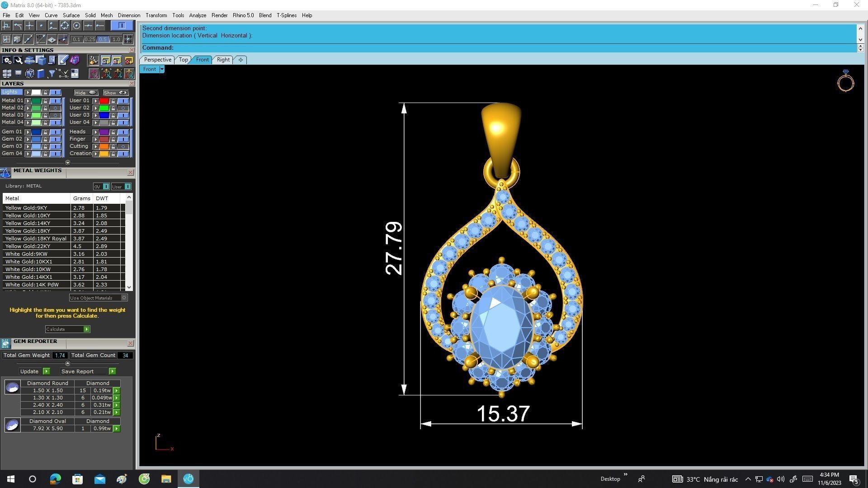
Task: Click the Hide layers button
Action: click(86, 93)
